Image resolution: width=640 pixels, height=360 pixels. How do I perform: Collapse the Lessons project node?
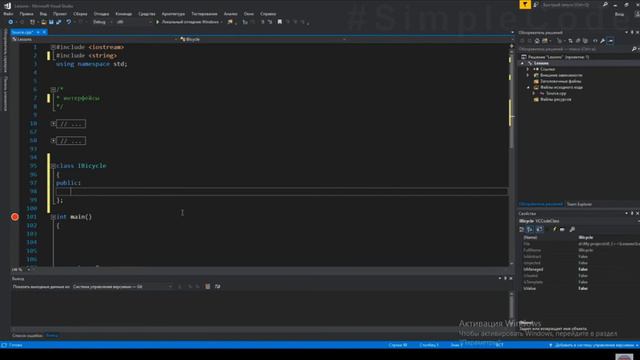tap(522, 63)
